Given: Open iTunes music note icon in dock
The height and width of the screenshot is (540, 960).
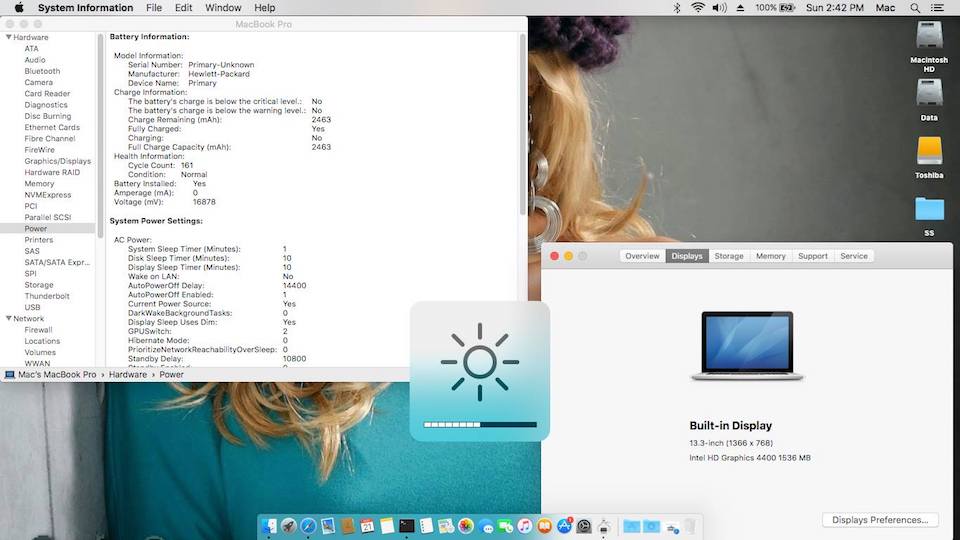Looking at the screenshot, I should click(525, 526).
